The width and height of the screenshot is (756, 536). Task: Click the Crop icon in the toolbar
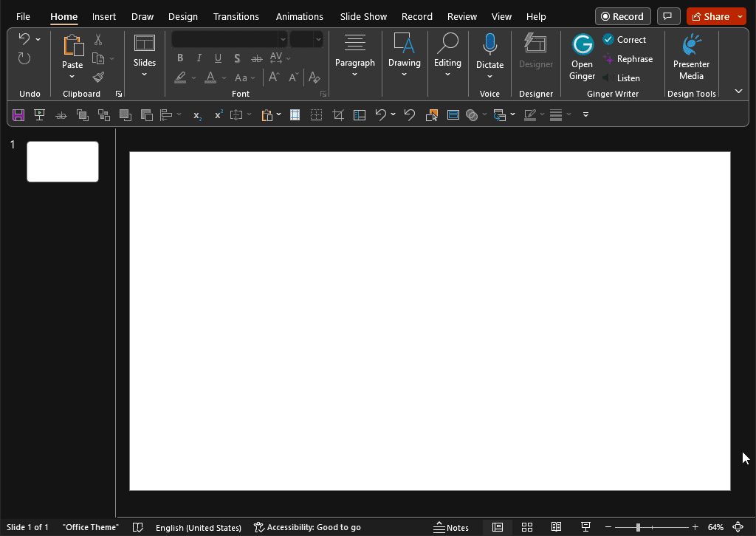pyautogui.click(x=338, y=114)
